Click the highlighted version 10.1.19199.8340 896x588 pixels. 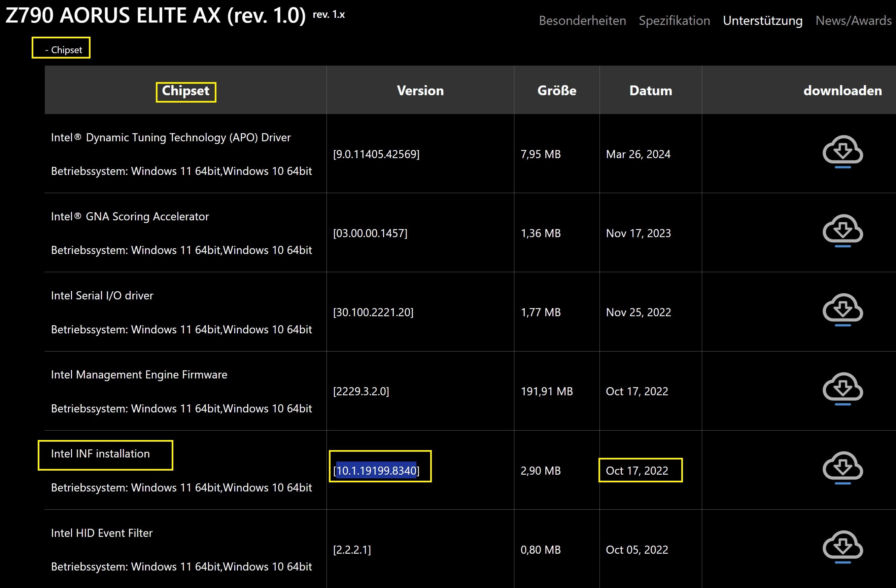pos(376,471)
